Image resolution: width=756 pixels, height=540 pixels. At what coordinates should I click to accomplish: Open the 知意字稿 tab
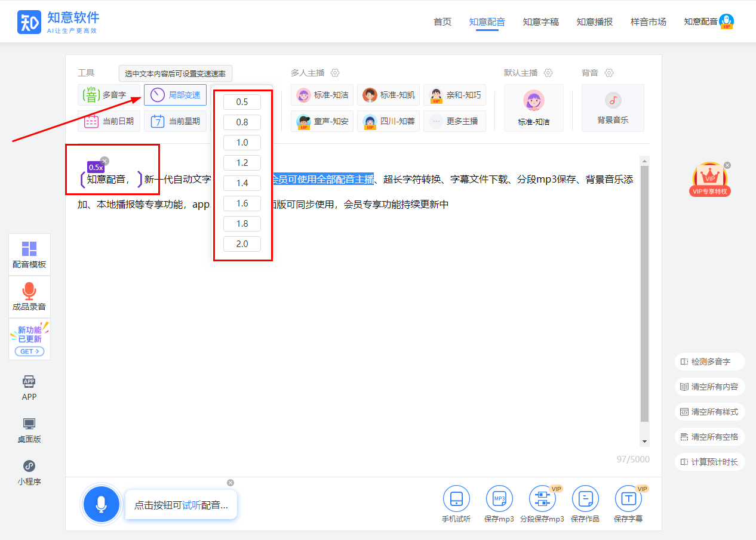540,22
